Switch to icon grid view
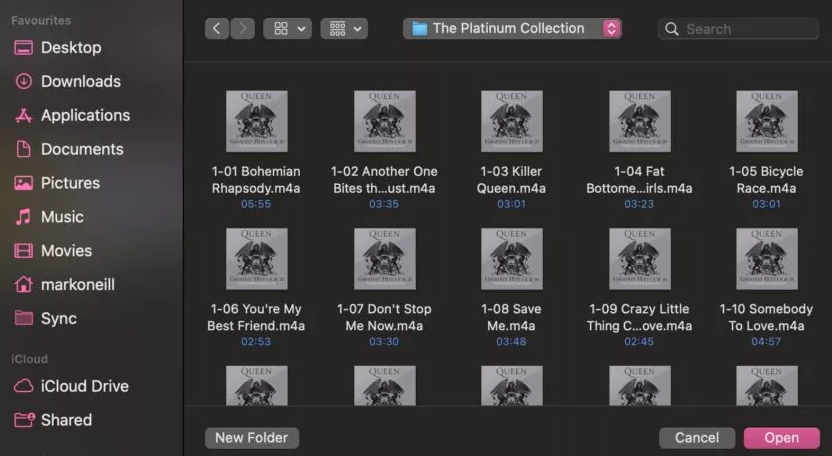 [281, 29]
